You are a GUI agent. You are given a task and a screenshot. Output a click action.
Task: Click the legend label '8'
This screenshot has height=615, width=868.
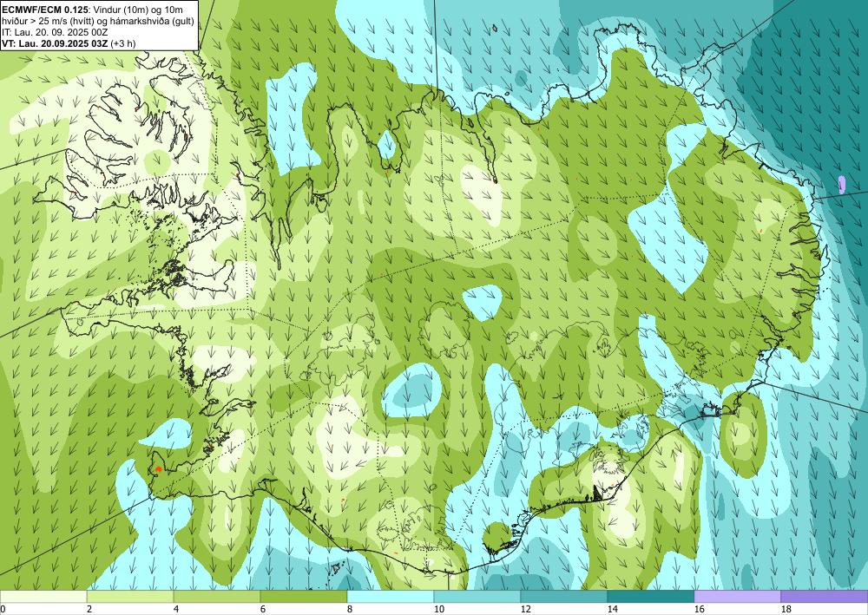click(x=350, y=610)
